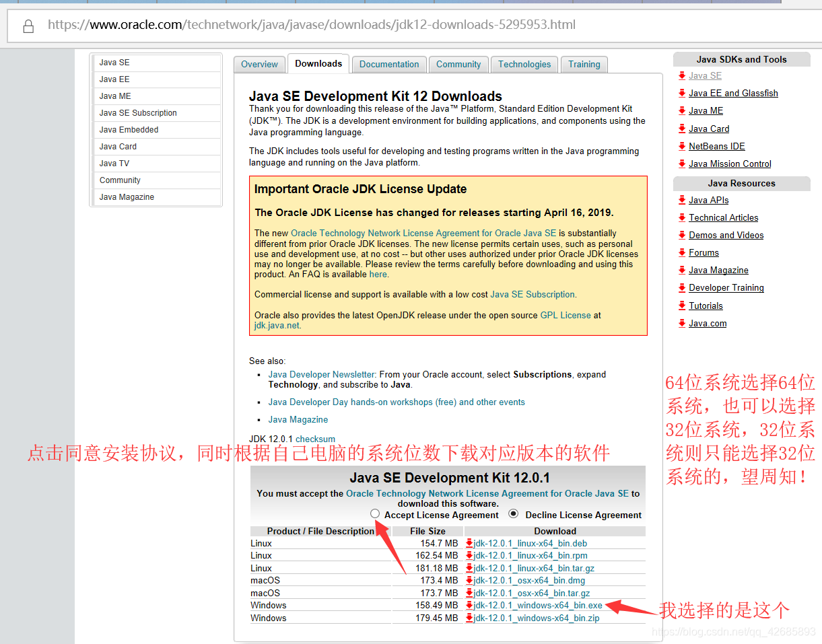Click the padlock icon in address bar
822x644 pixels.
(28, 26)
